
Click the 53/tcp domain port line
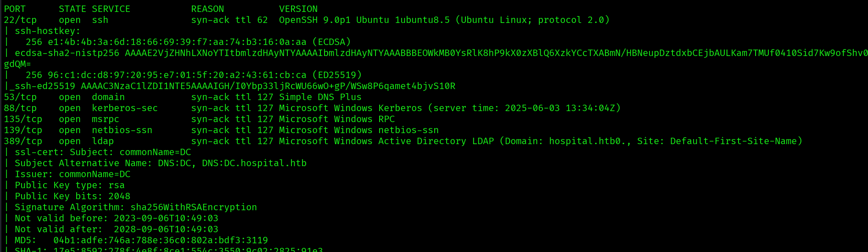point(183,97)
